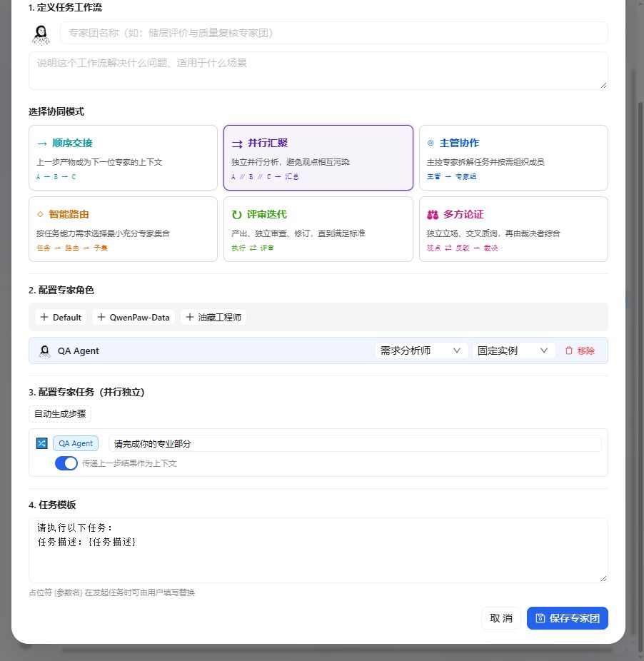Click the '2. 配置专家角色' heading
Viewport: 644px width, 661px height.
point(61,290)
